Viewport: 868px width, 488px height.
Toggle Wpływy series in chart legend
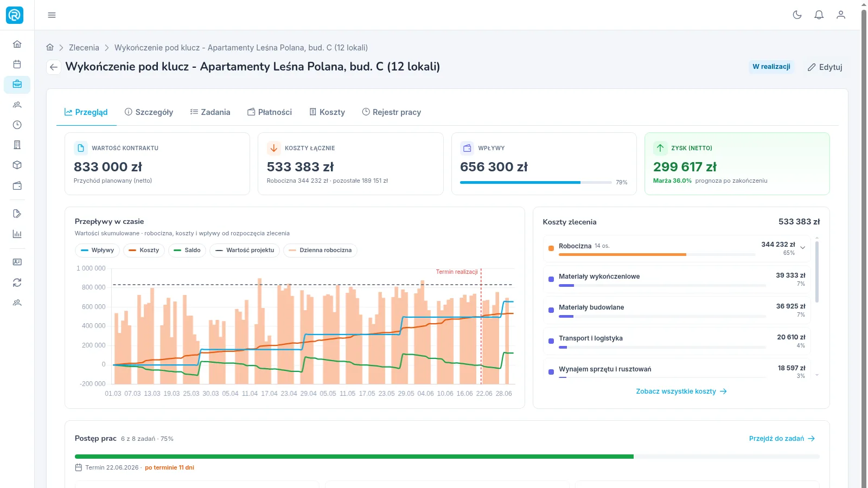(x=98, y=251)
